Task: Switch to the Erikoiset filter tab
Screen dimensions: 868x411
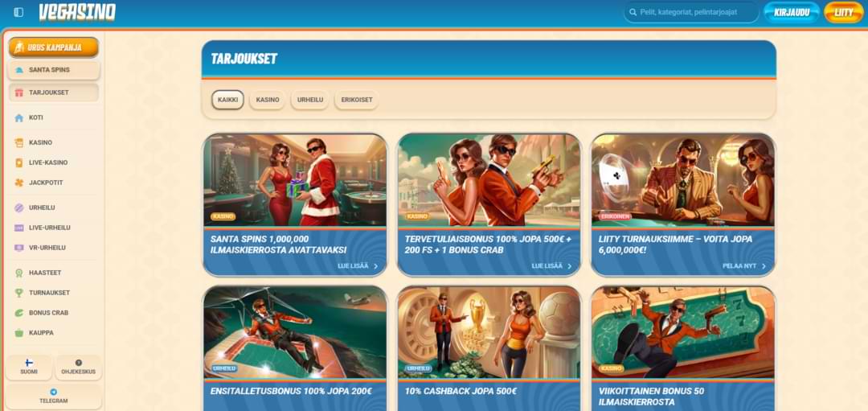Action: [356, 100]
